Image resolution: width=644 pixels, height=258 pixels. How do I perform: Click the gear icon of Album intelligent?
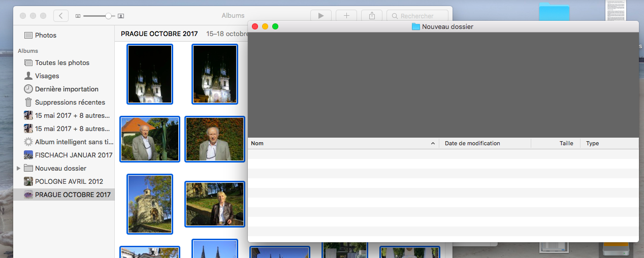tap(28, 142)
